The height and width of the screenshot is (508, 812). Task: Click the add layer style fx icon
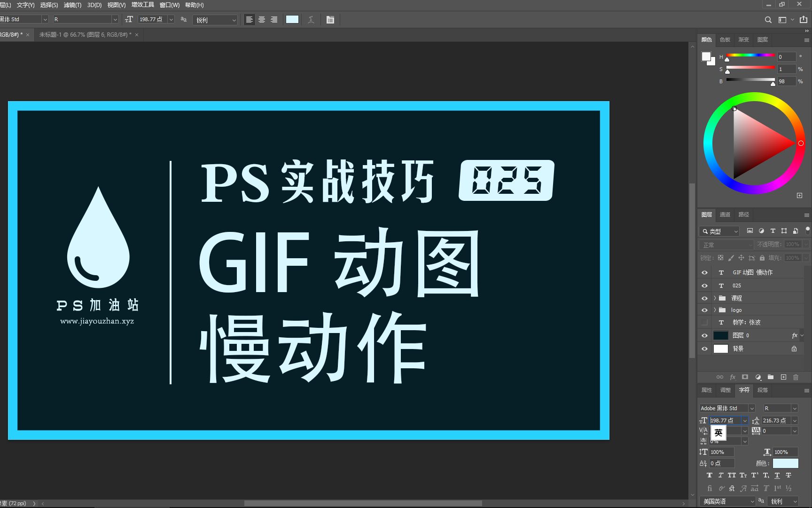[733, 377]
